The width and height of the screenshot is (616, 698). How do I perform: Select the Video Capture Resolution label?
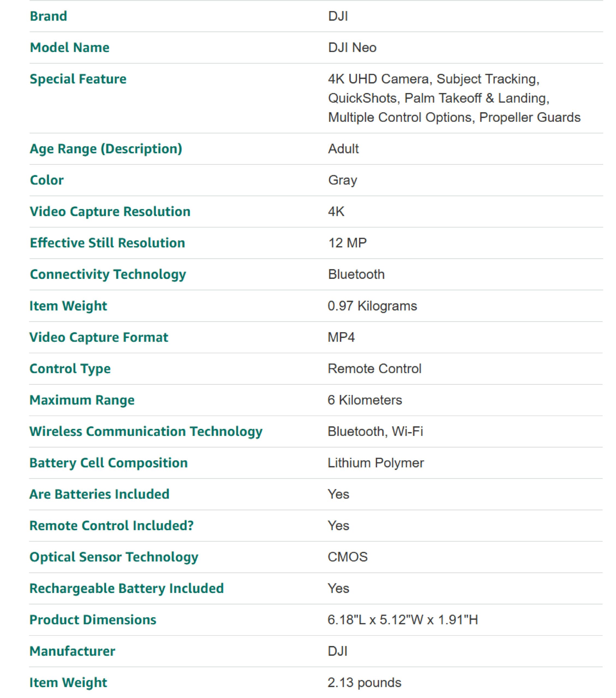110,212
